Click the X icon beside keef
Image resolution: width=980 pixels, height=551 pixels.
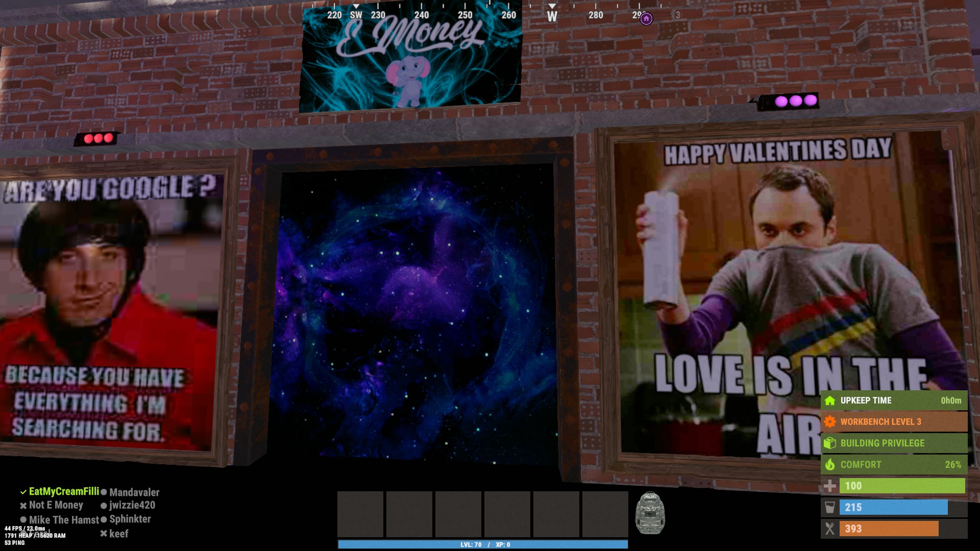pyautogui.click(x=104, y=534)
